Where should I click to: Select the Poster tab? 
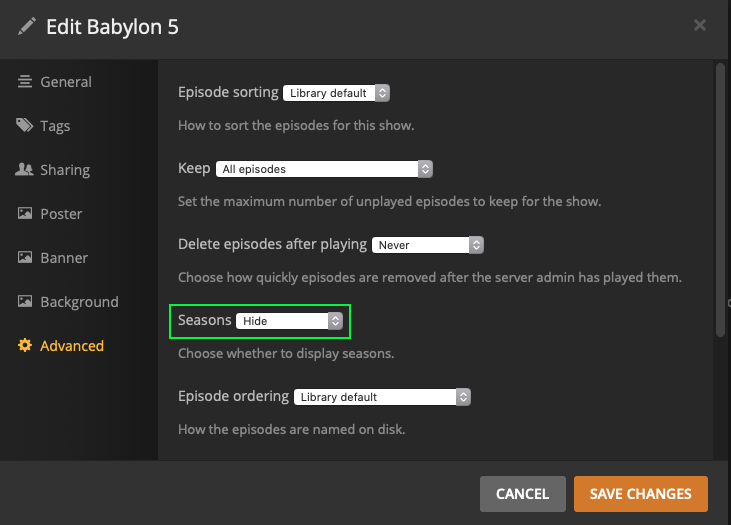(61, 214)
